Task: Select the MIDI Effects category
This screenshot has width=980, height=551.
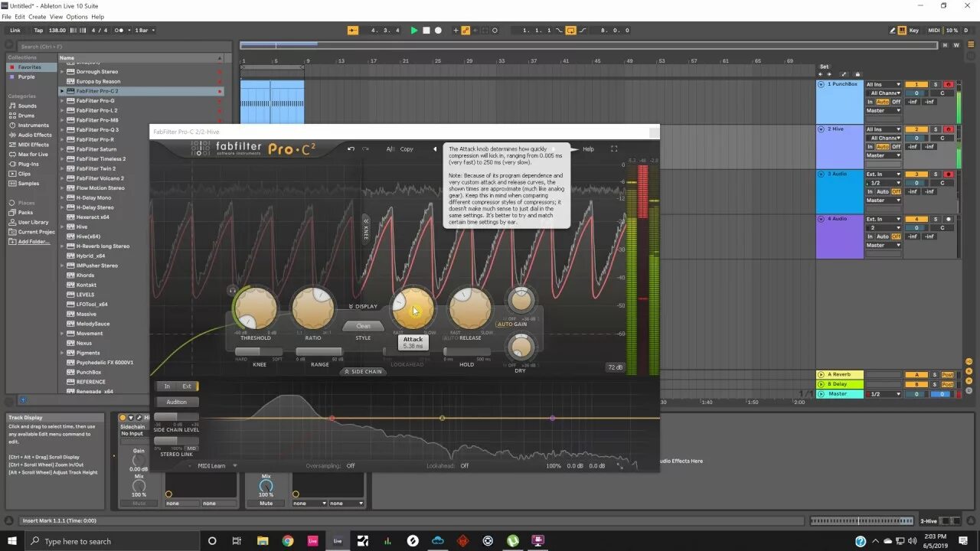Action: [33, 145]
